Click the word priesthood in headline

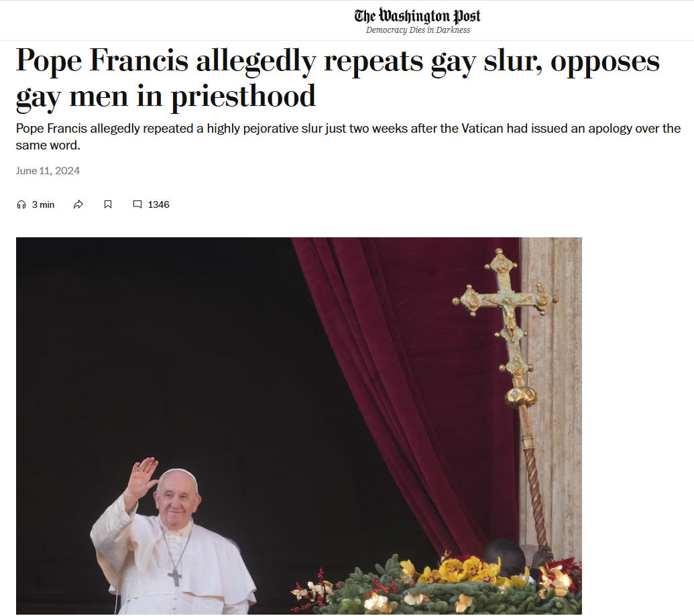click(243, 96)
